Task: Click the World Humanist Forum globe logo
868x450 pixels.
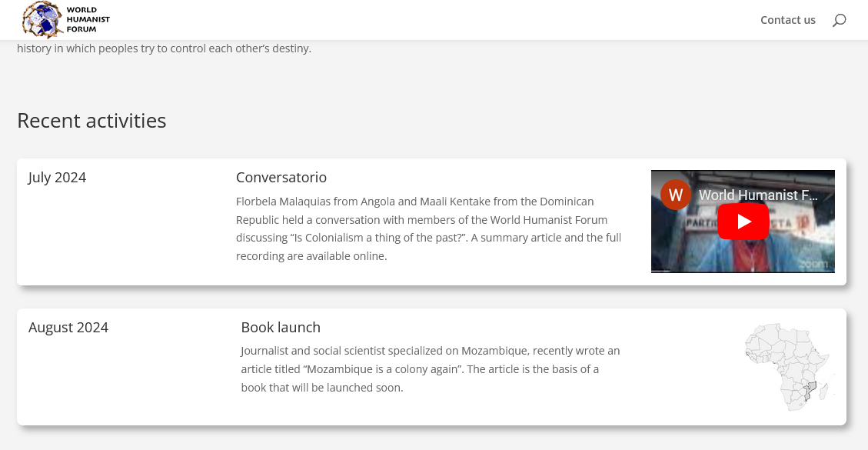Action: (42, 19)
